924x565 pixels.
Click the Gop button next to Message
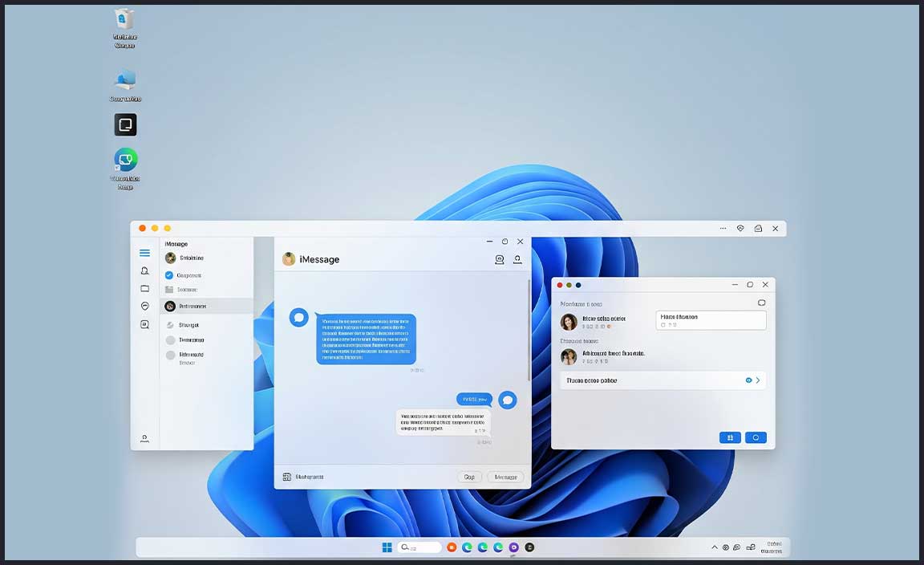point(469,477)
